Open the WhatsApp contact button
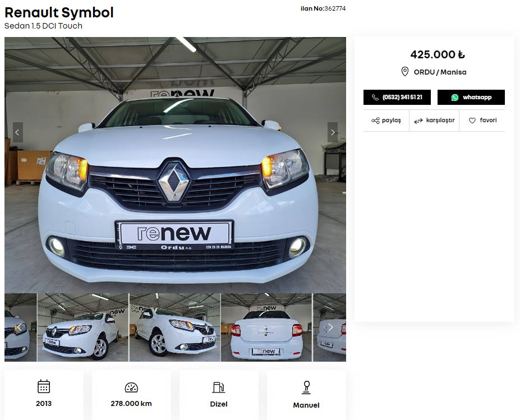The image size is (520, 420). 471,98
